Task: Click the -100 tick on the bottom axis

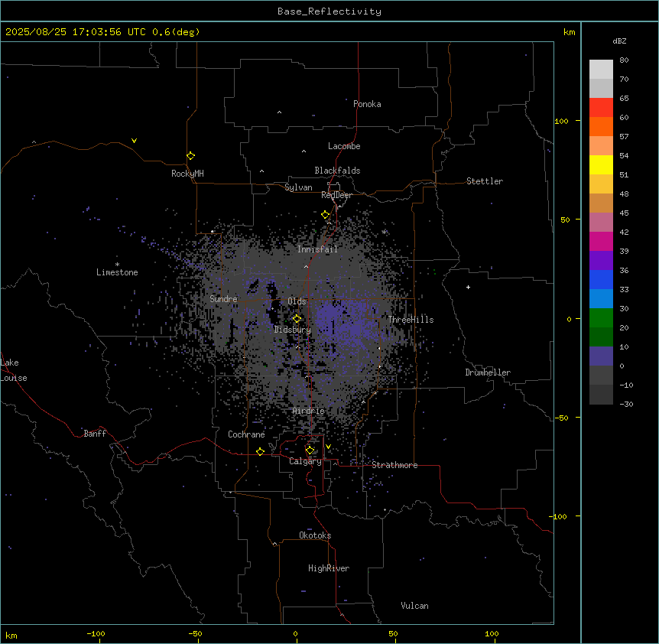Action: [96, 633]
